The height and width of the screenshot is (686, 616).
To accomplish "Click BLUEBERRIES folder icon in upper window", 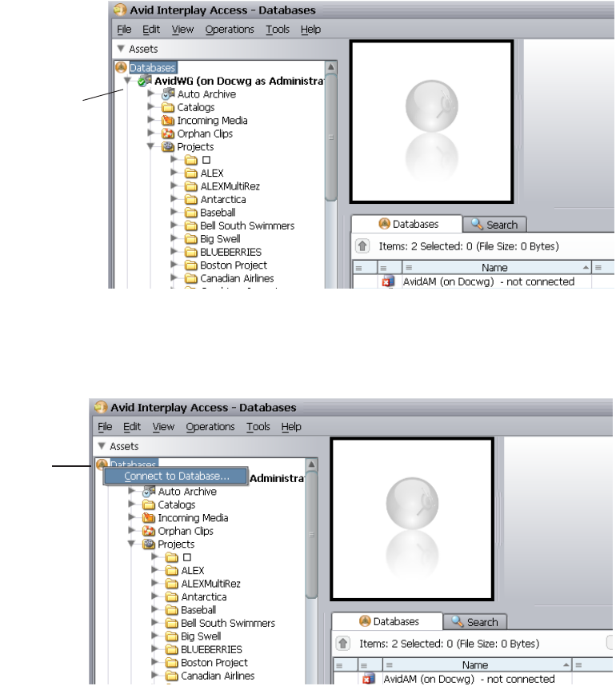I will tap(191, 252).
